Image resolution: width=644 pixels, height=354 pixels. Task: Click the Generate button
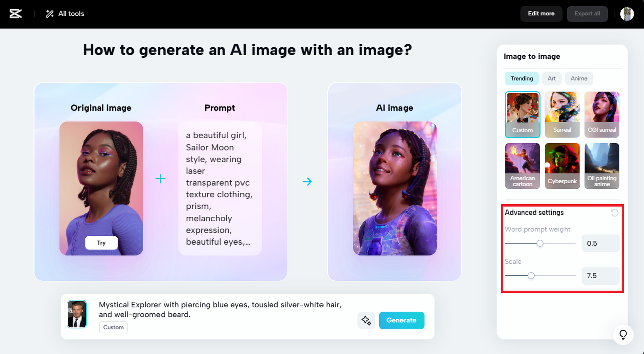click(401, 320)
